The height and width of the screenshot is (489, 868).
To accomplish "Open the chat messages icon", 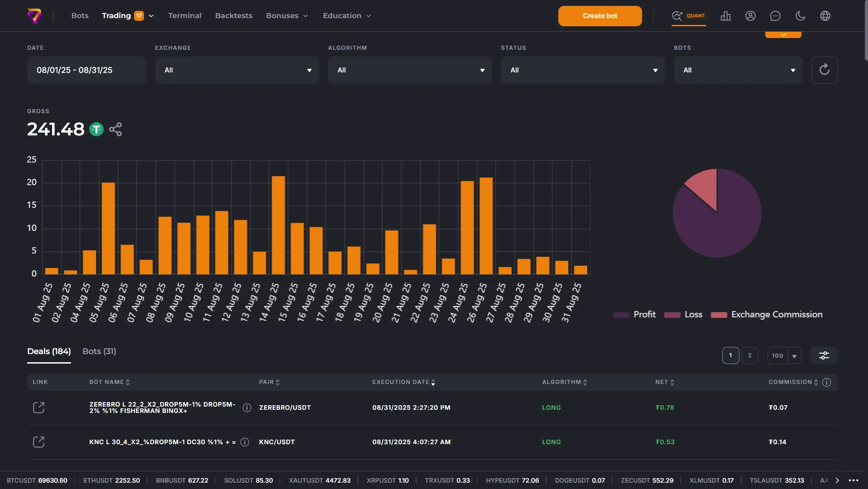I will point(775,16).
